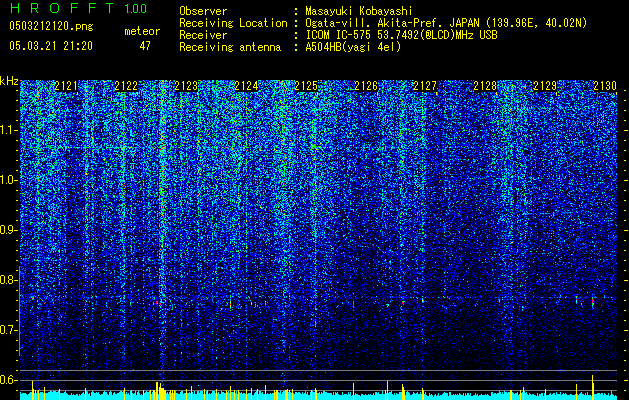Click time marker 2124
Image resolution: width=629 pixels, height=400 pixels.
click(246, 86)
